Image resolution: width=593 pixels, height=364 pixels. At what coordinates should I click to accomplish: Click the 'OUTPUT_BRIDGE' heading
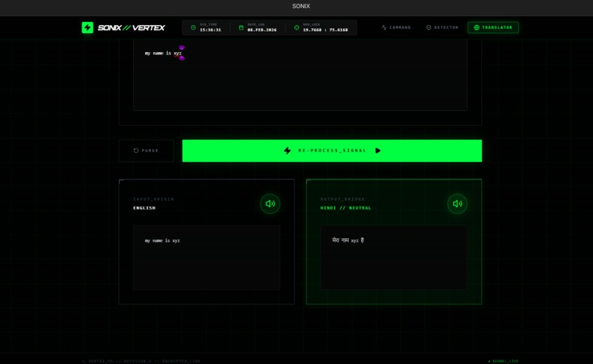click(x=343, y=199)
